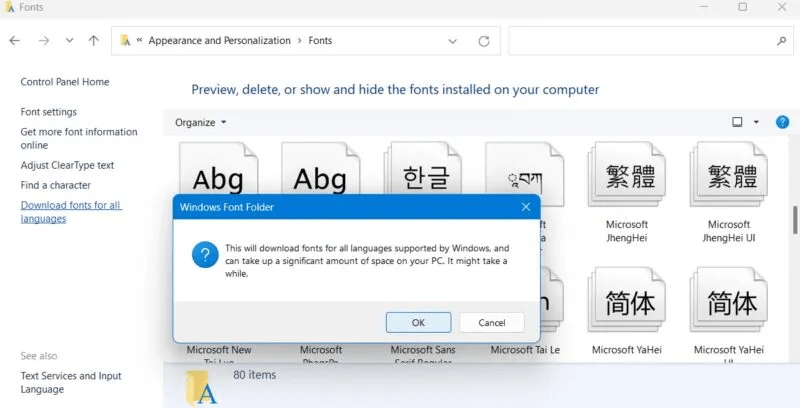Screen dimensions: 800x408
Task: Click the vertical scrollbar thumb
Action: coord(795,220)
